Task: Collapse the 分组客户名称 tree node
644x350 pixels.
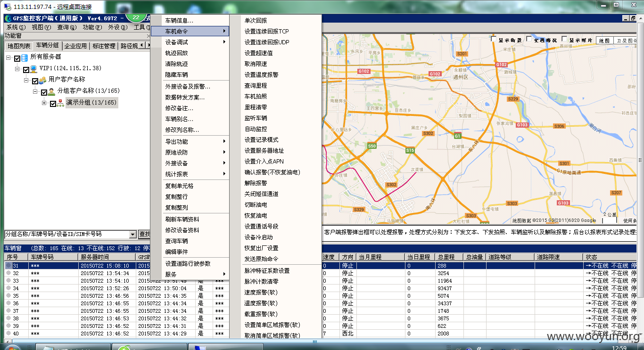Action: pos(35,91)
